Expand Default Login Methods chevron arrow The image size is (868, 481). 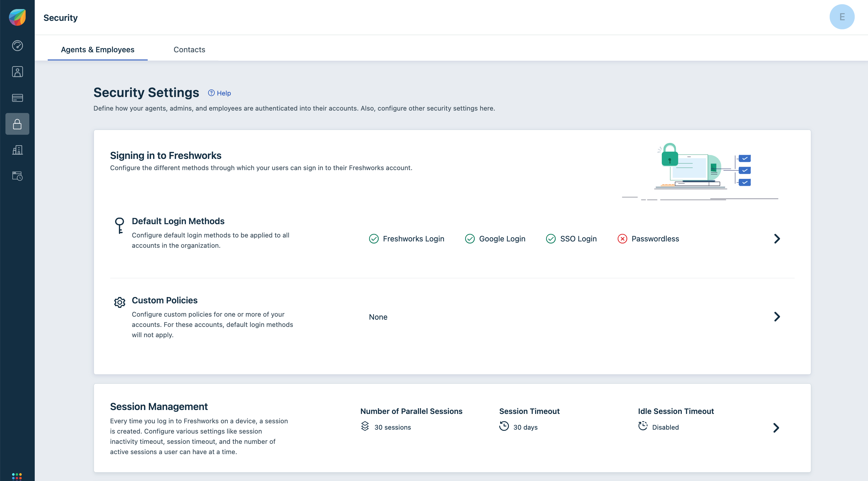777,239
